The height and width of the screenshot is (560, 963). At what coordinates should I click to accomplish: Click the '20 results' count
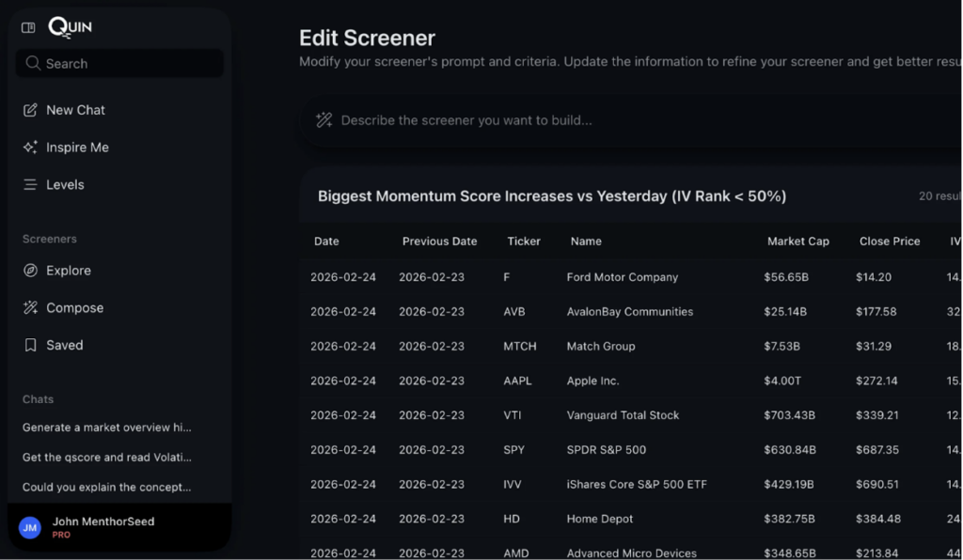coord(940,196)
